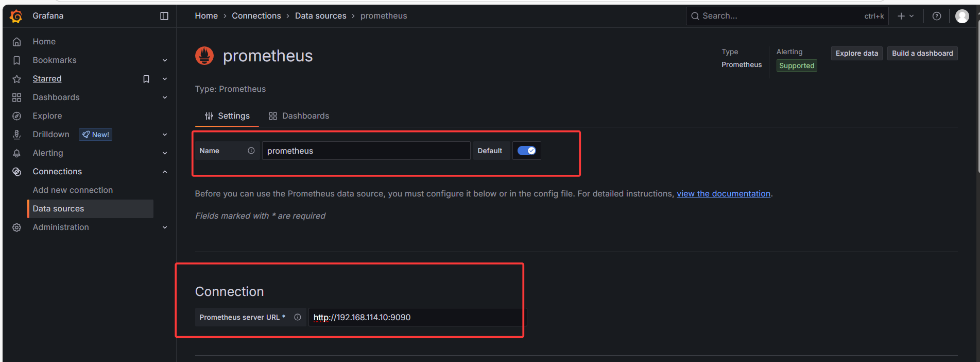
Task: Collapse the Connections section chevron
Action: (165, 172)
